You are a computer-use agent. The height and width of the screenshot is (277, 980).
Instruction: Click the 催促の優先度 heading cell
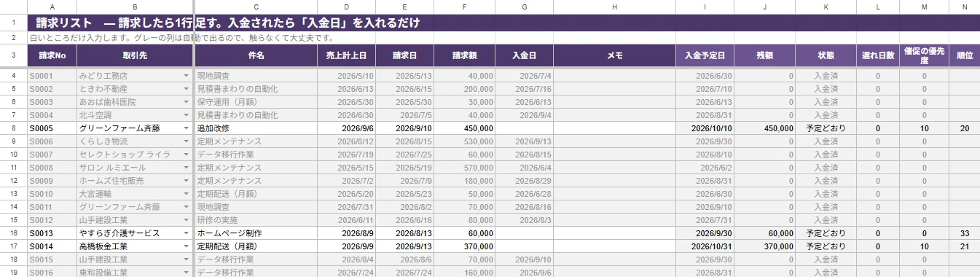pyautogui.click(x=924, y=55)
